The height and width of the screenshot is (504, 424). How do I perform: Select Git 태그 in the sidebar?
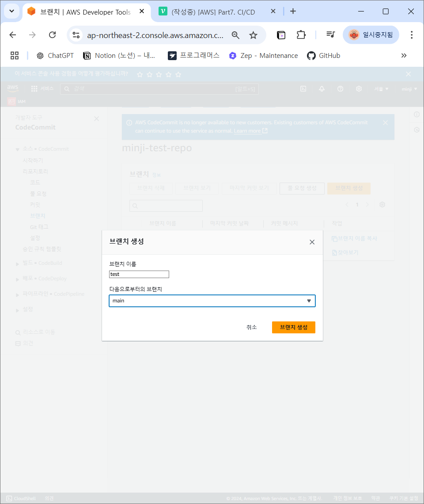39,227
